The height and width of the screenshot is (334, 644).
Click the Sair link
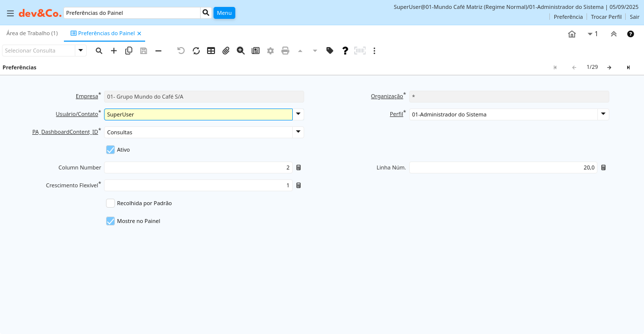click(635, 17)
